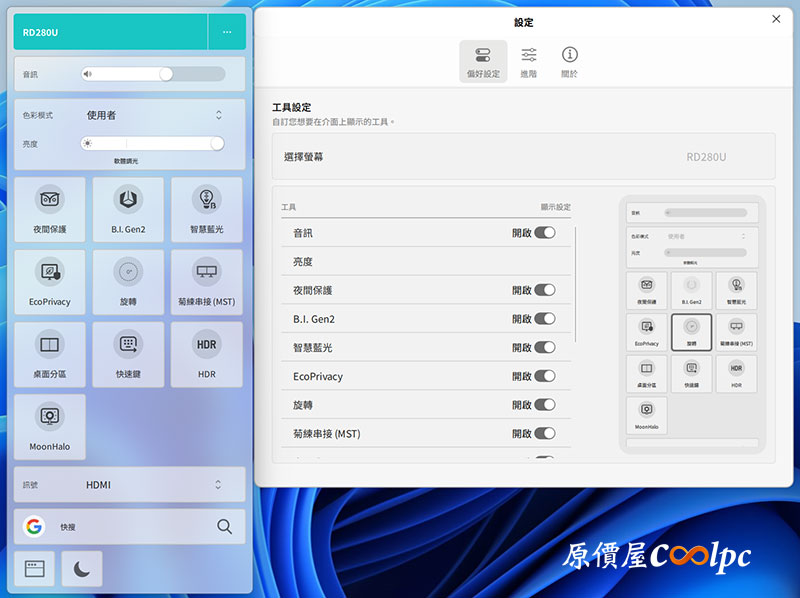Launch the B.I. Gen2 tool tile
Viewport: 800px width, 598px height.
pyautogui.click(x=128, y=210)
